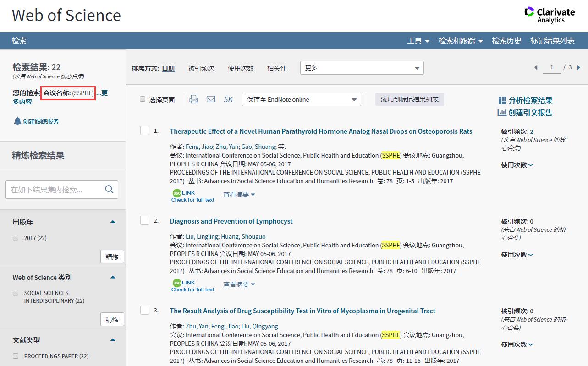Open the 更多 sort options dropdown
Image resolution: width=588 pixels, height=366 pixels.
(362, 68)
